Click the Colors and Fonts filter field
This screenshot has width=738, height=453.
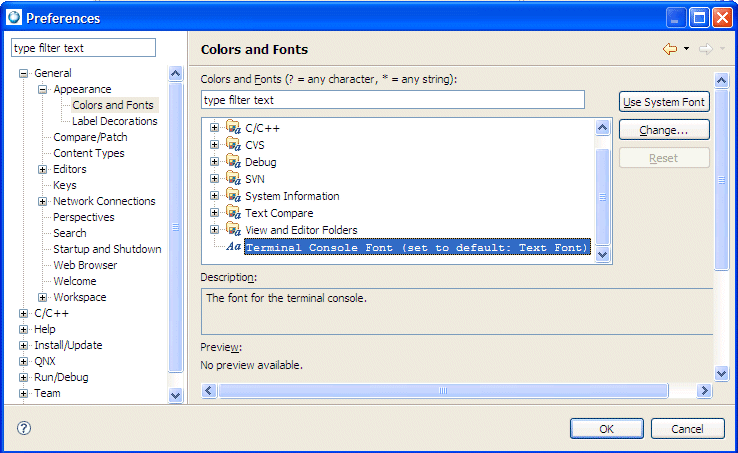pos(392,100)
